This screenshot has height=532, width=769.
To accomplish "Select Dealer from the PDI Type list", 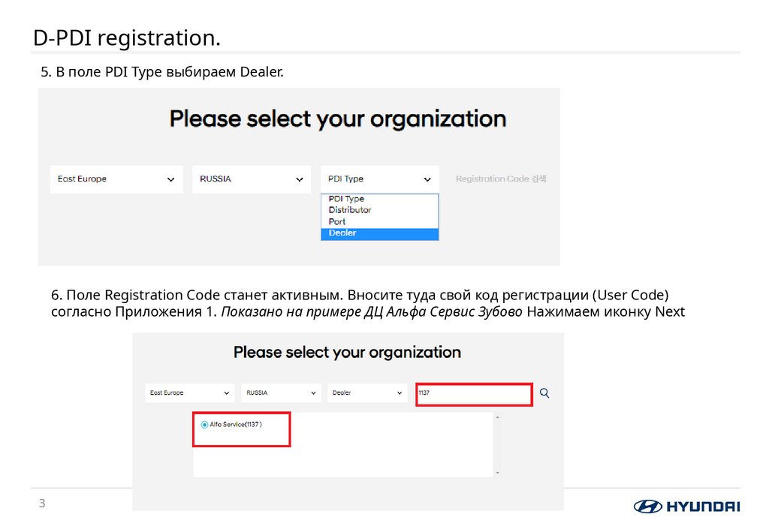I will (x=379, y=233).
